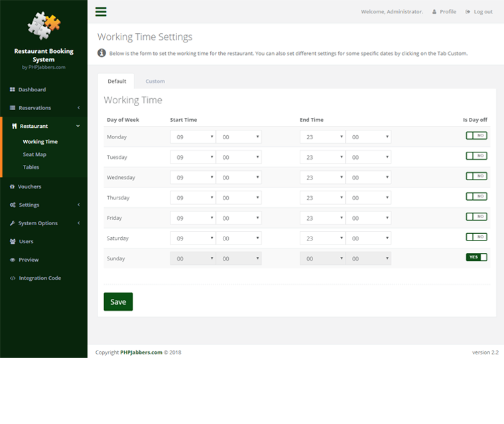Expand the System Options chevron

[x=78, y=223]
